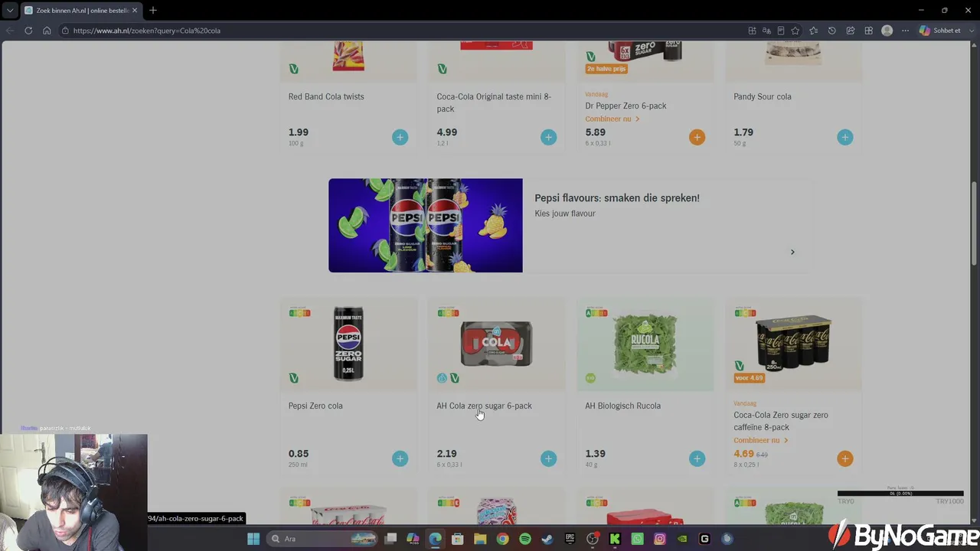Open Microsoft Store from the taskbar
This screenshot has width=980, height=551.
458,539
